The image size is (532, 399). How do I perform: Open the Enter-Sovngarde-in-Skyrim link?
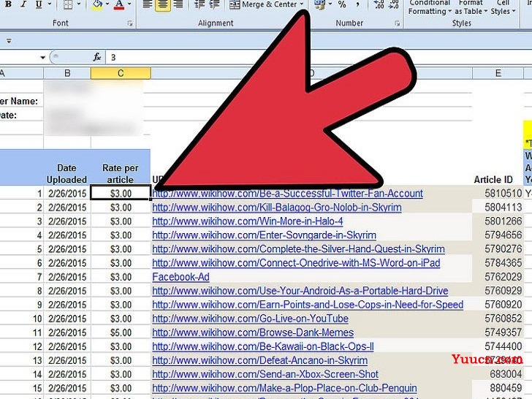[264, 235]
